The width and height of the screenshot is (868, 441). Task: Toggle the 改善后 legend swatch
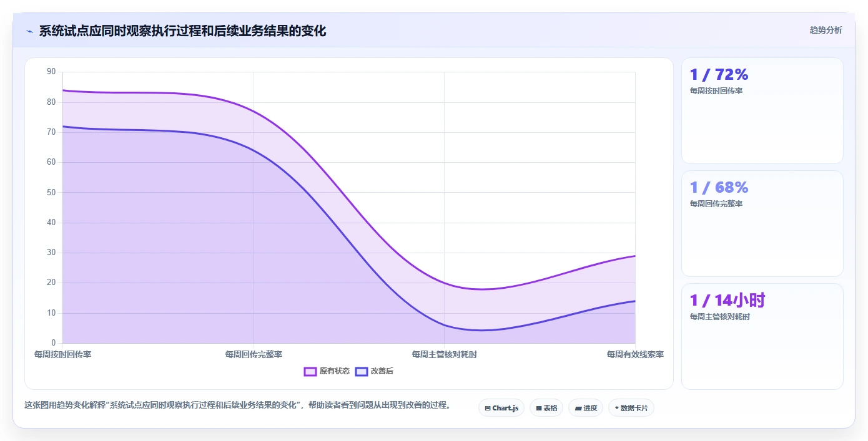click(362, 371)
